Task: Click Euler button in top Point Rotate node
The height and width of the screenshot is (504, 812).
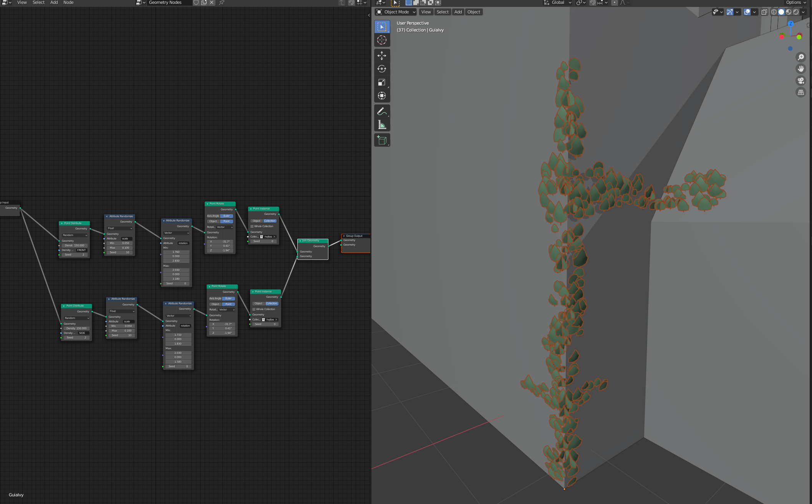Action: point(227,216)
